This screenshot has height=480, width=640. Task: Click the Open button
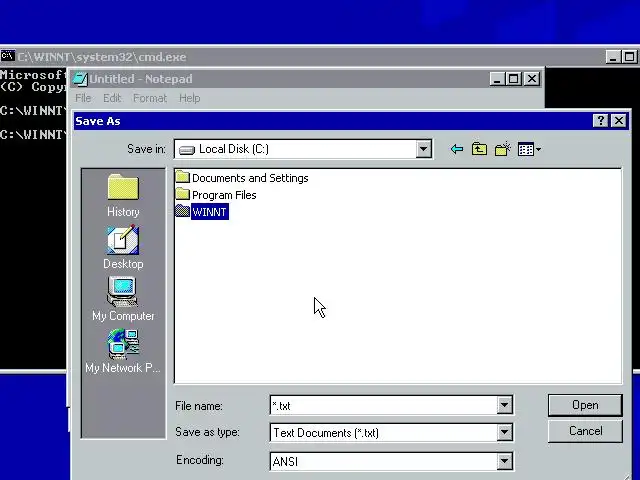[585, 405]
